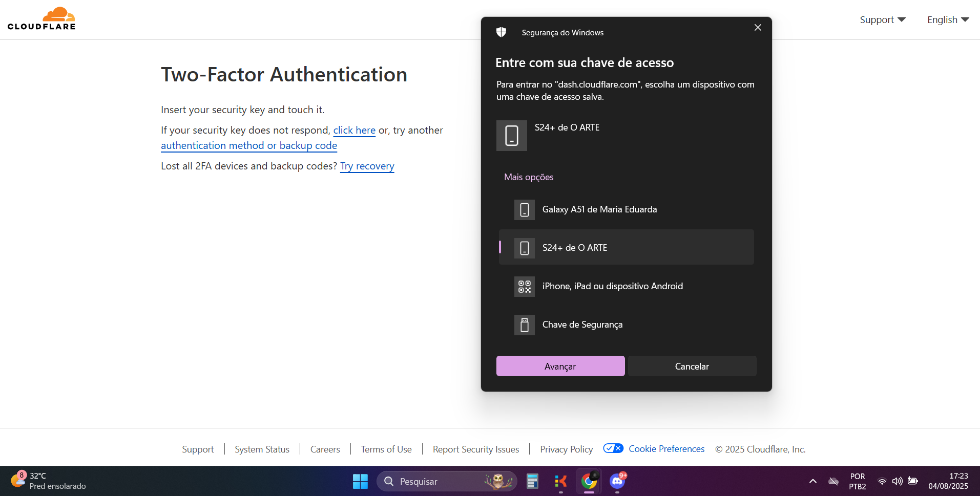Click the volume speaker tray icon
This screenshot has width=980, height=496.
897,481
